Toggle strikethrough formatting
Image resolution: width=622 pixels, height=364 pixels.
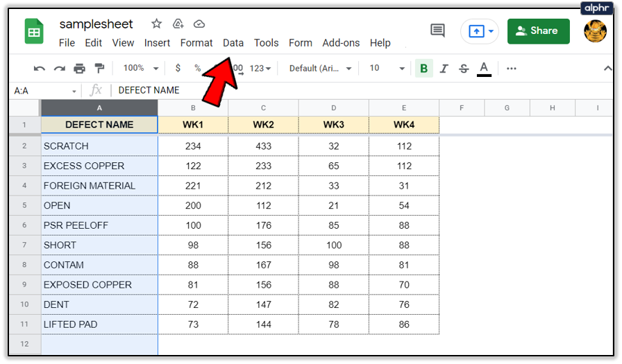point(463,68)
